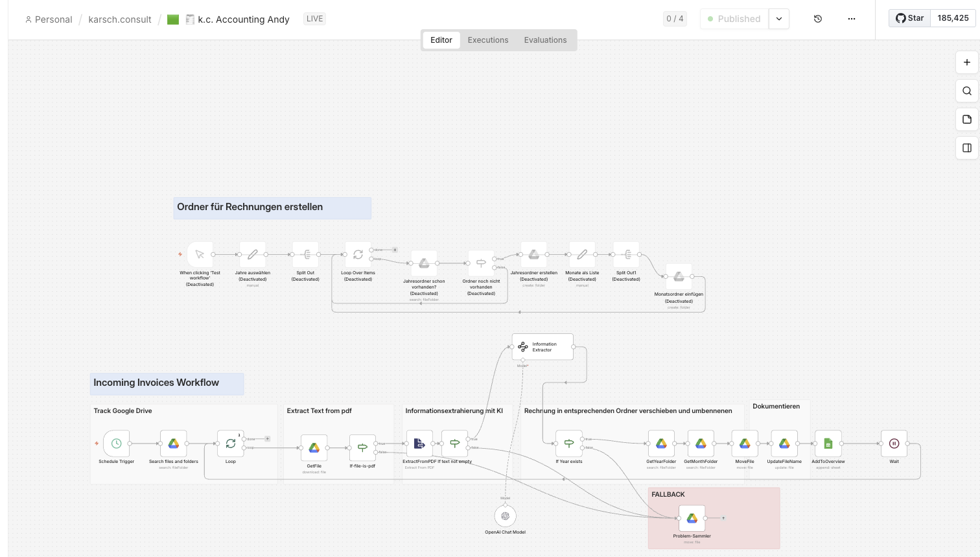The width and height of the screenshot is (980, 557).
Task: Open the MoveFile node
Action: click(x=745, y=444)
